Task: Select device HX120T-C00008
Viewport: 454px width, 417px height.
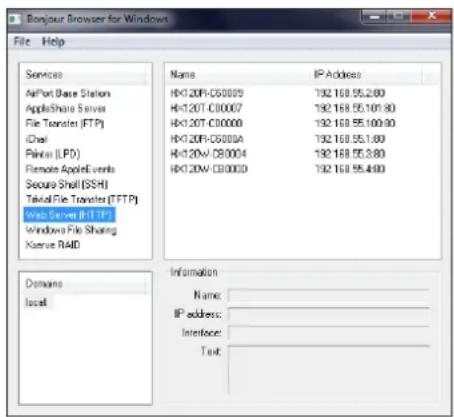Action: [206, 123]
